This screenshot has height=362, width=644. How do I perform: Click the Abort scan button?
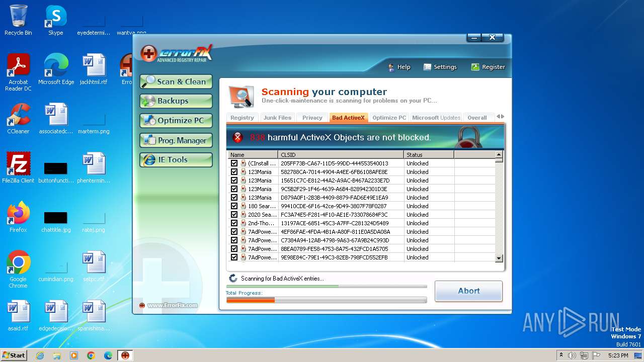[x=468, y=291]
